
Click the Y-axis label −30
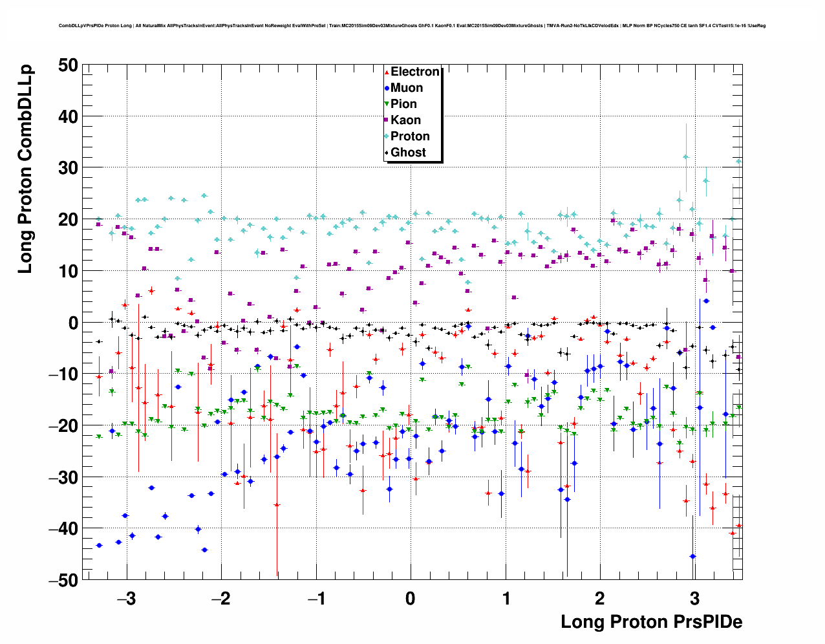coord(63,478)
